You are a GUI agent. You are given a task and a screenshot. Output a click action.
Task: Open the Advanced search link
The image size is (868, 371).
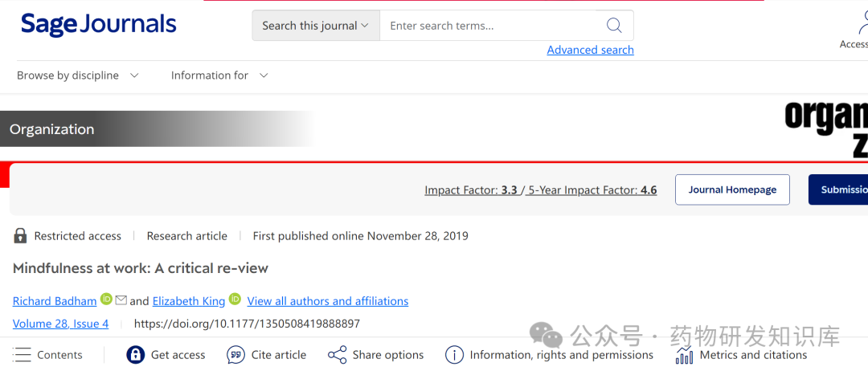[x=590, y=50]
